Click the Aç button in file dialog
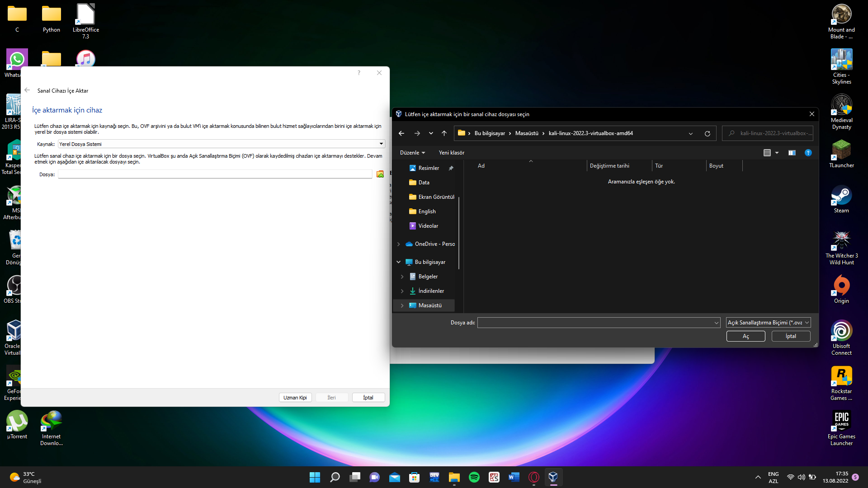The width and height of the screenshot is (868, 488). 745,336
